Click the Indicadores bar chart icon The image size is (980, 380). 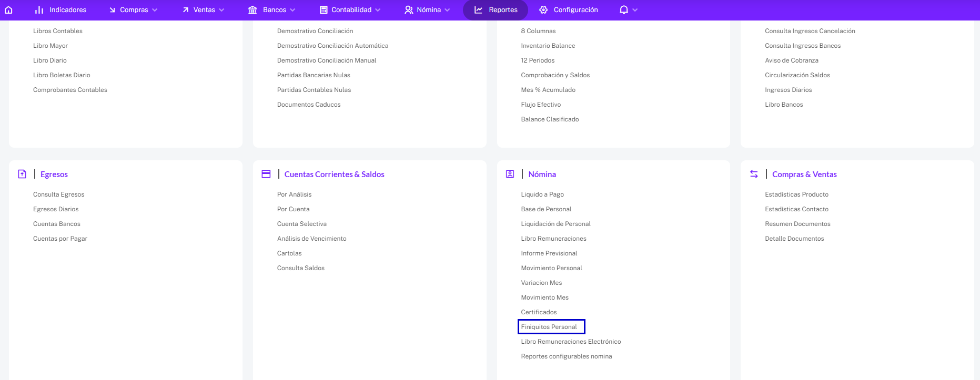tap(39, 10)
